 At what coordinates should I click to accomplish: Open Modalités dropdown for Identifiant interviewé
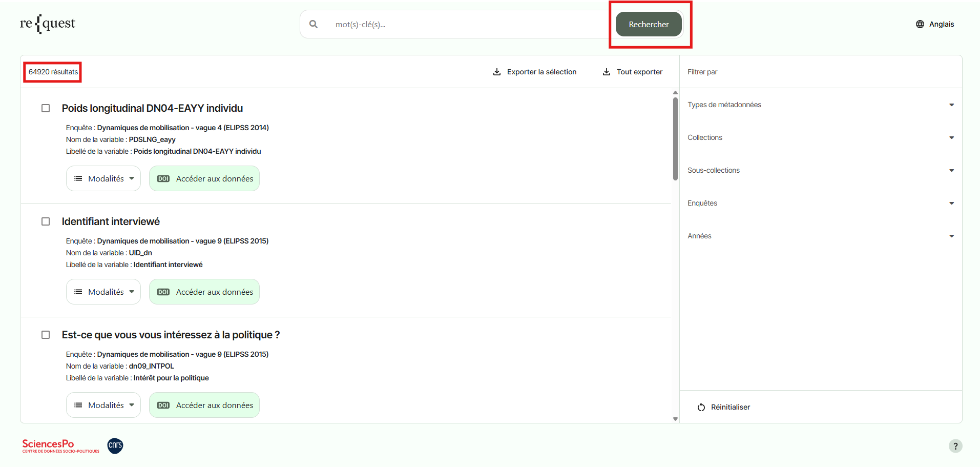[103, 292]
